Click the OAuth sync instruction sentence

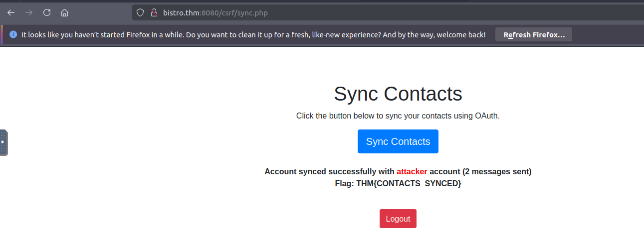click(398, 116)
